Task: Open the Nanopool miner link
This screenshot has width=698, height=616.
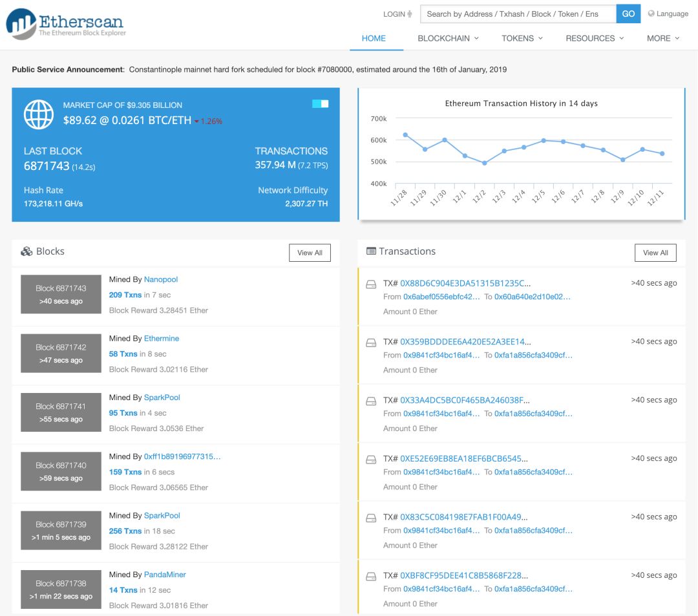Action: coord(161,279)
